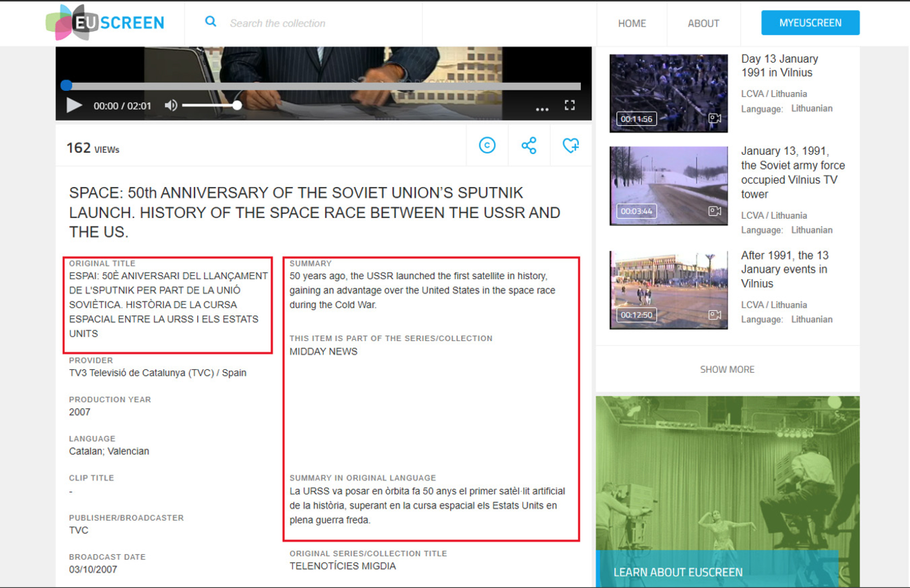Mute the video volume

pos(171,105)
